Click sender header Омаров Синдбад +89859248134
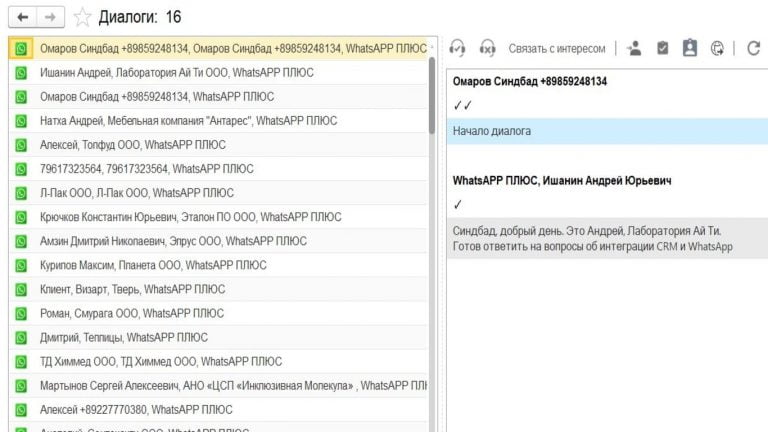Viewport: 768px width, 432px height. pyautogui.click(x=529, y=81)
